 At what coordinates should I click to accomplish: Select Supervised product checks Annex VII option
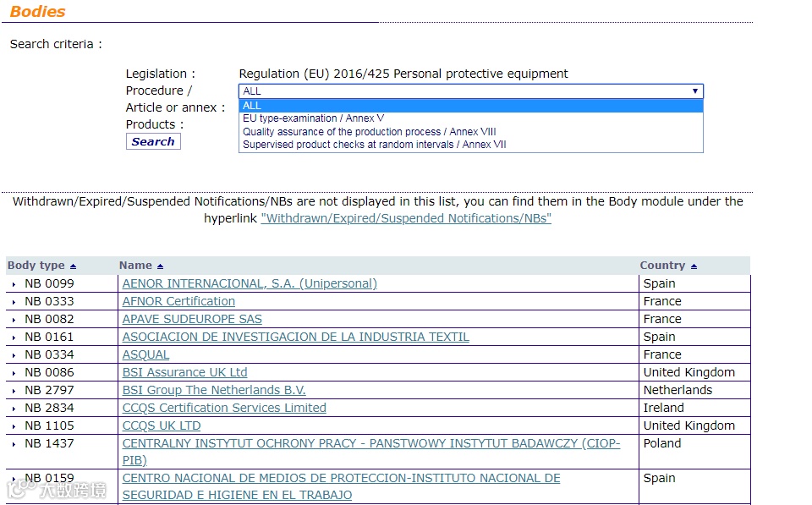point(471,145)
